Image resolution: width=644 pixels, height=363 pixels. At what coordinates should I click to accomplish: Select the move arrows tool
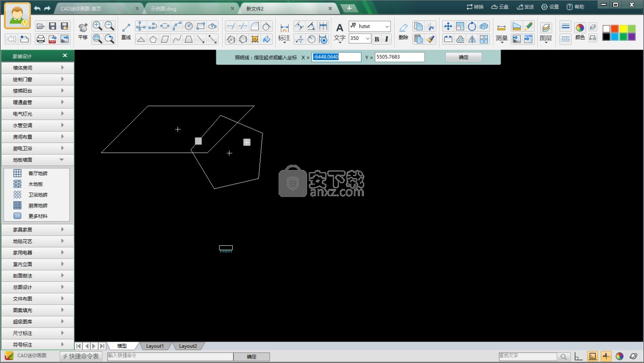click(448, 27)
